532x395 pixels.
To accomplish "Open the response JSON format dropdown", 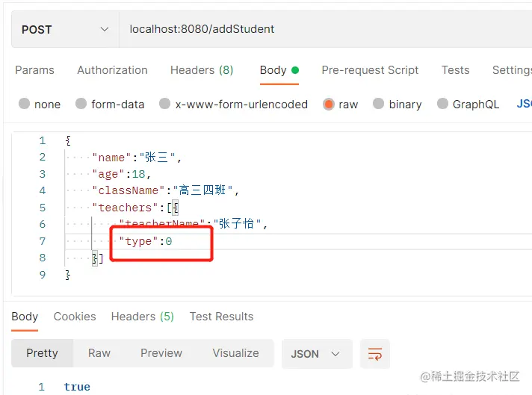I will pos(317,354).
